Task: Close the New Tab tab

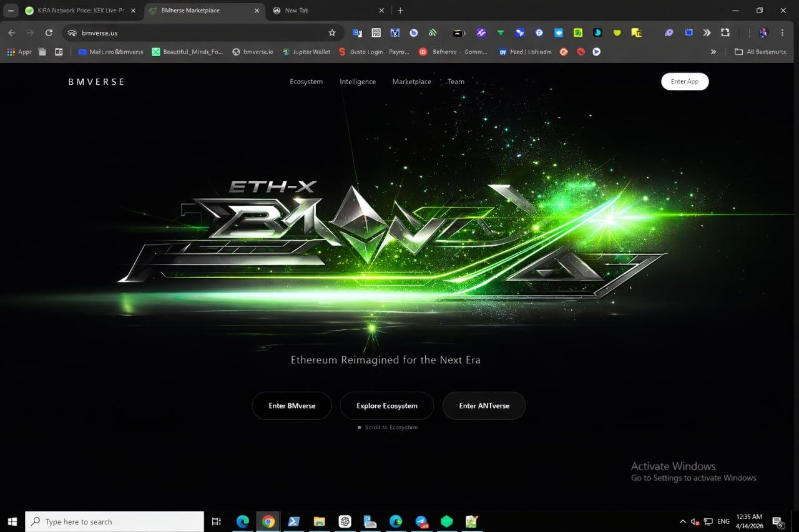Action: click(382, 11)
